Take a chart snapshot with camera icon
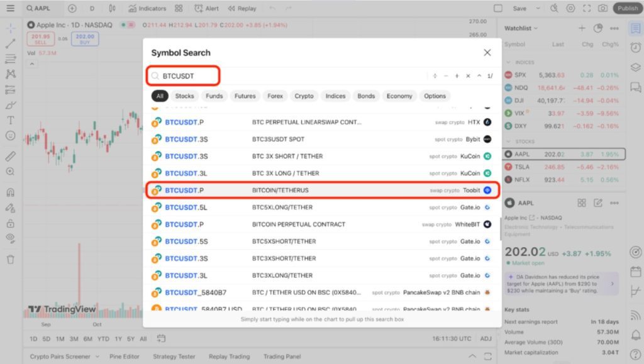This screenshot has height=364, width=644. coord(602,8)
